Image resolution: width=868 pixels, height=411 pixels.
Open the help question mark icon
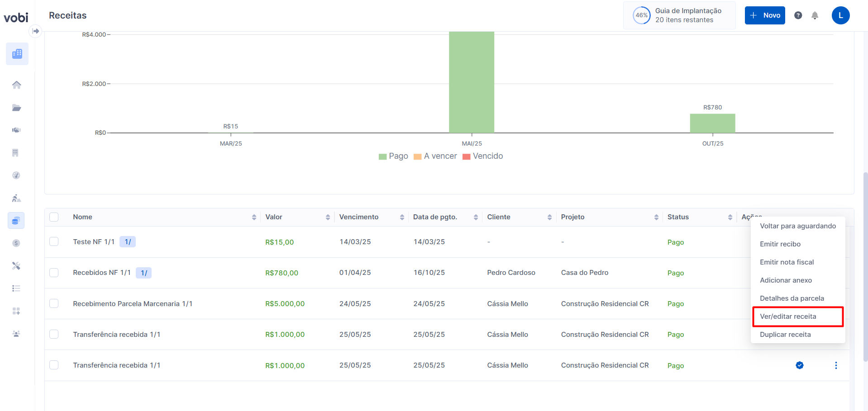point(798,15)
